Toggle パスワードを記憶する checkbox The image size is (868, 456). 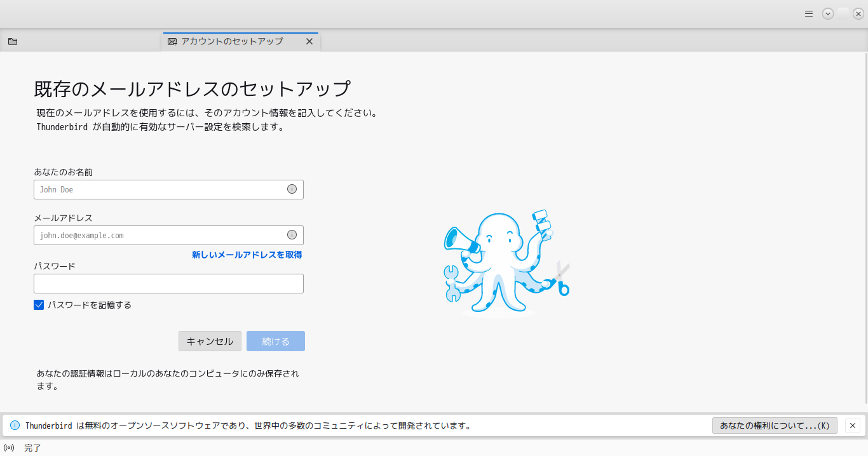point(39,305)
